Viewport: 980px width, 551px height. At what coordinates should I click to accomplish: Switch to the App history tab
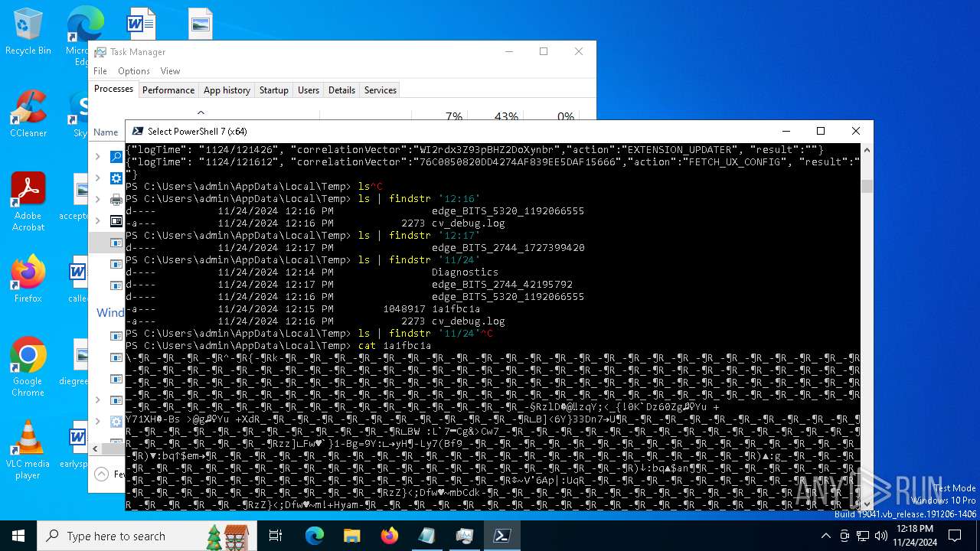pos(227,90)
